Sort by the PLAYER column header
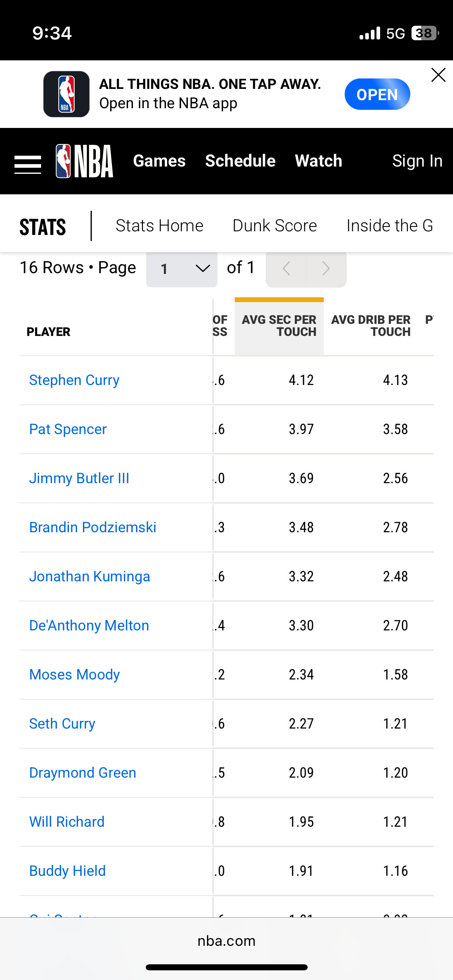 48,332
